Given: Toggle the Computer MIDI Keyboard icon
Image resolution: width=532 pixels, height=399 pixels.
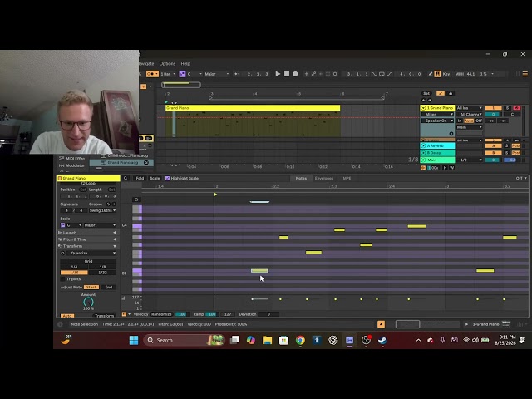Looking at the screenshot, I should click(438, 74).
